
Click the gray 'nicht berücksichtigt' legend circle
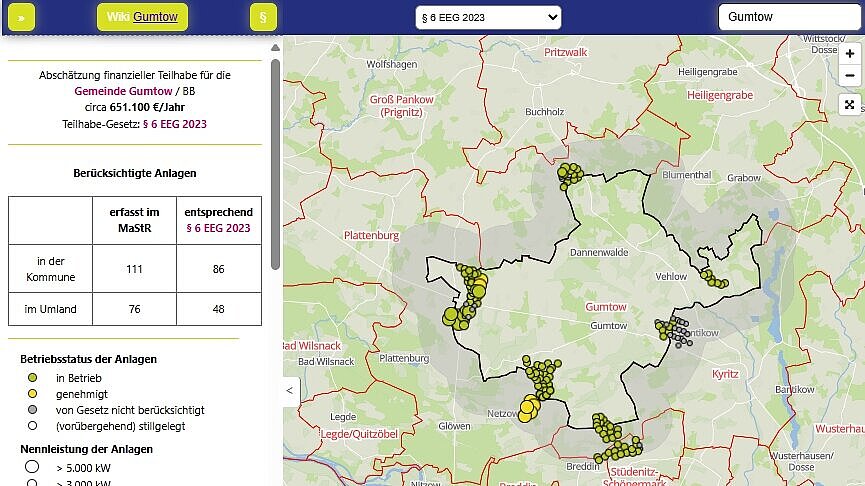[x=32, y=410]
